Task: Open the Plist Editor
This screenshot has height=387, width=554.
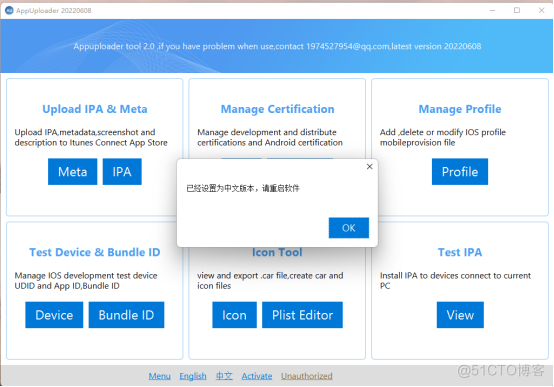Action: click(x=302, y=315)
